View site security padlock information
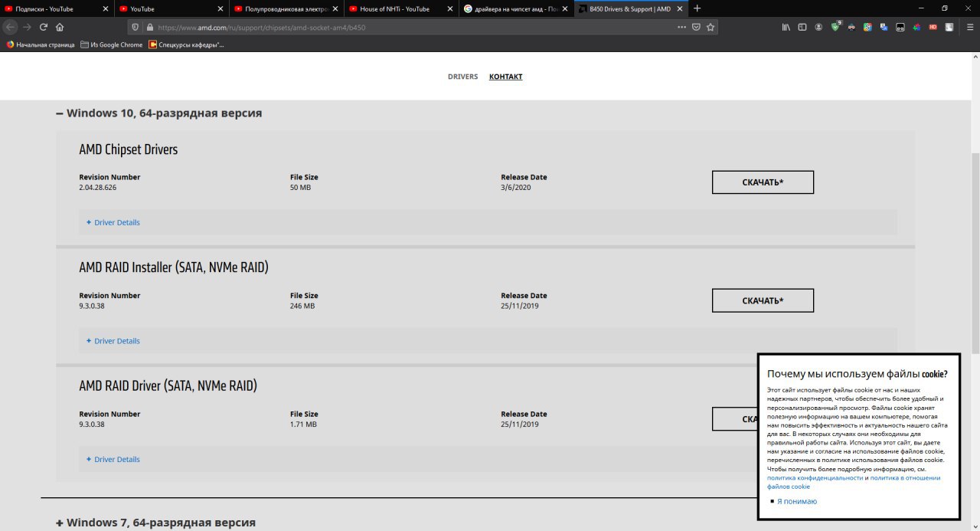Image resolution: width=980 pixels, height=531 pixels. pos(149,26)
